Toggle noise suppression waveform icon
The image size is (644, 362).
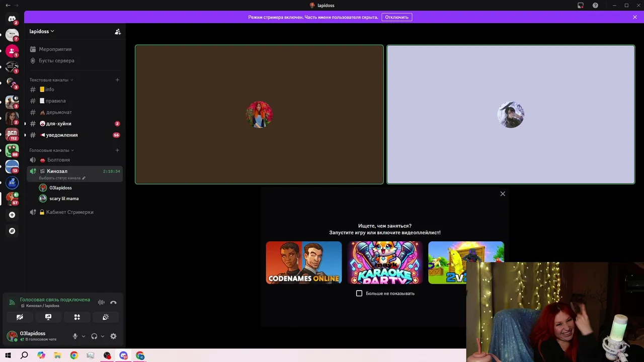(101, 302)
